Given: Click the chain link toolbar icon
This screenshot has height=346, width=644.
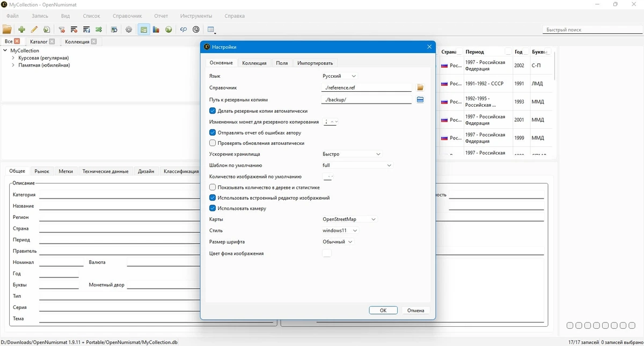Looking at the screenshot, I should [x=184, y=30].
